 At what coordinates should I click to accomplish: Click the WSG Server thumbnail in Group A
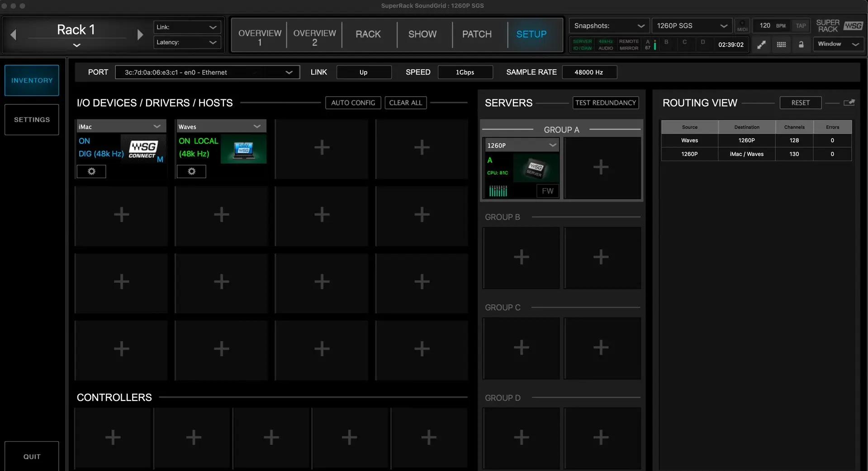point(536,168)
